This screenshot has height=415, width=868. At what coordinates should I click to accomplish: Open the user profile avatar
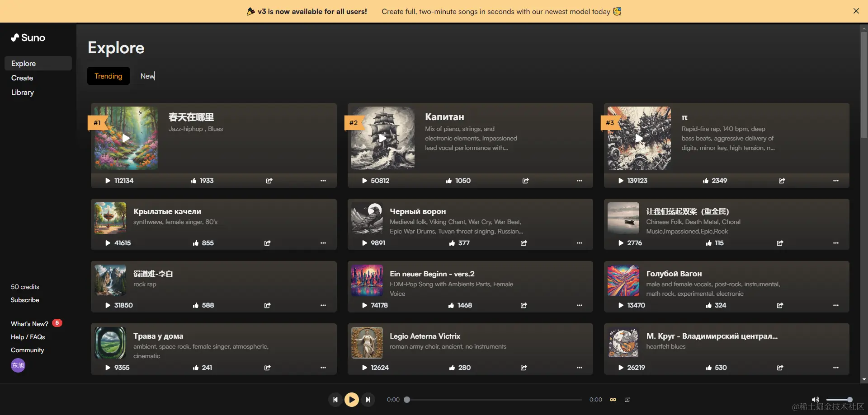[18, 365]
